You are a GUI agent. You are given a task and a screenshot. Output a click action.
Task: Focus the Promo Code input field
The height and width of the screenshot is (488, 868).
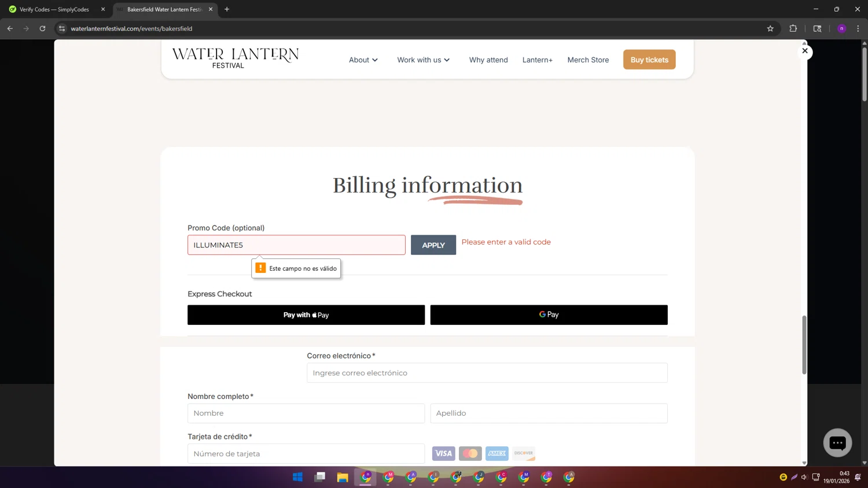[x=296, y=245]
